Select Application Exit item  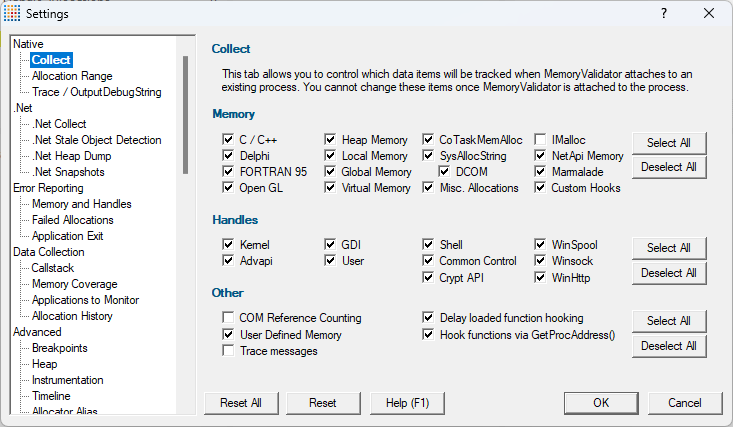tap(67, 236)
